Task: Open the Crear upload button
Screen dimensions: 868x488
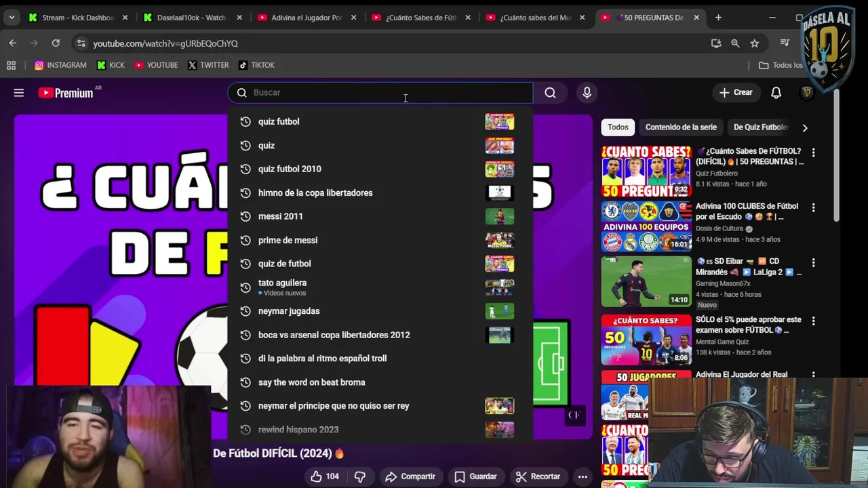Action: (736, 93)
